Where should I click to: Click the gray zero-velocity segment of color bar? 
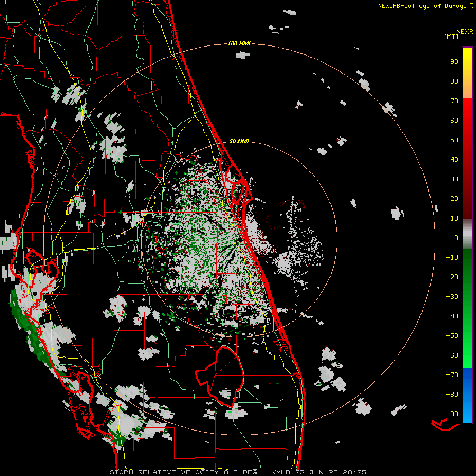(467, 234)
